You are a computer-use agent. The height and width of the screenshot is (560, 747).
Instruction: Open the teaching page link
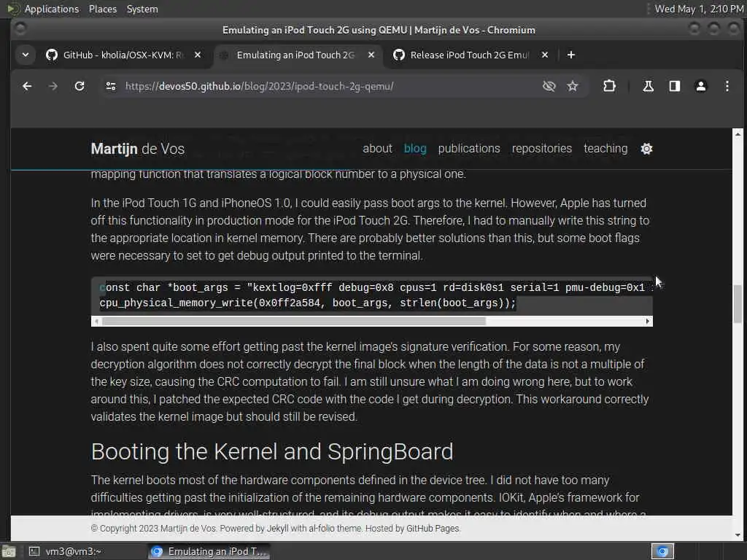click(605, 149)
